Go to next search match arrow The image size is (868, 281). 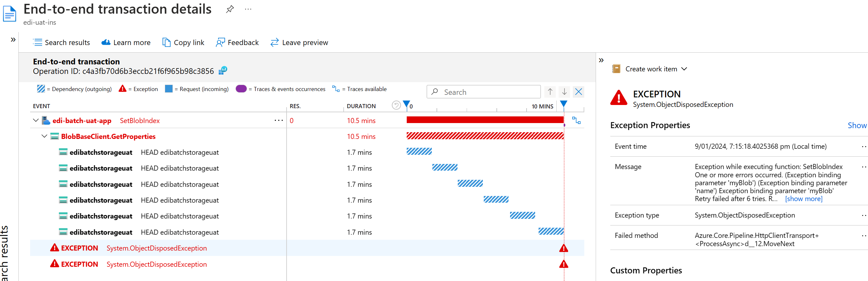pos(564,92)
